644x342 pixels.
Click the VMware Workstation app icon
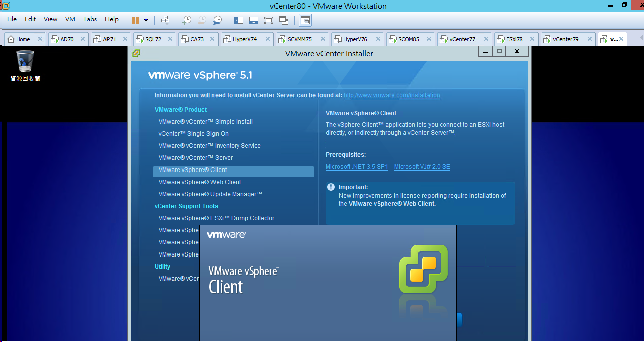(6, 6)
